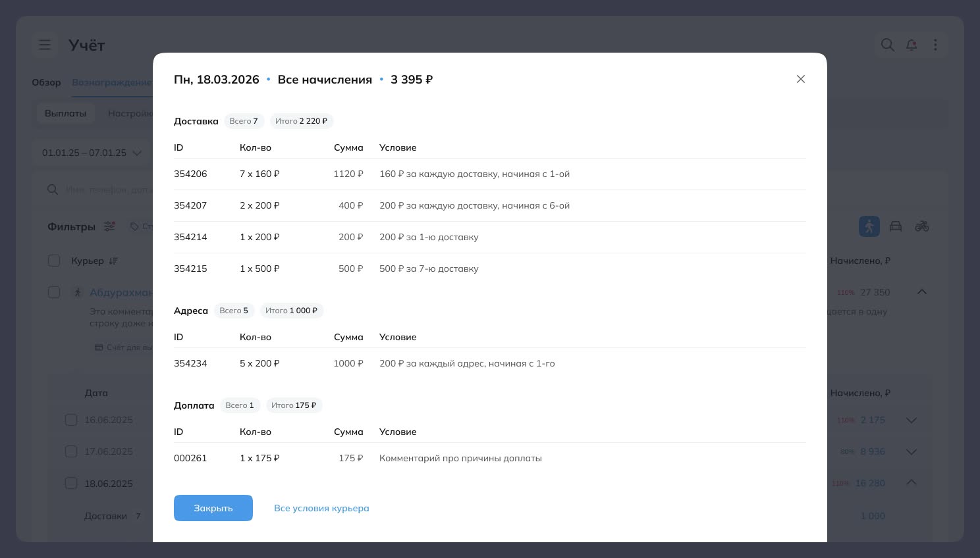Click the tag icon beside Фильтры
The width and height of the screenshot is (980, 558).
(x=134, y=226)
